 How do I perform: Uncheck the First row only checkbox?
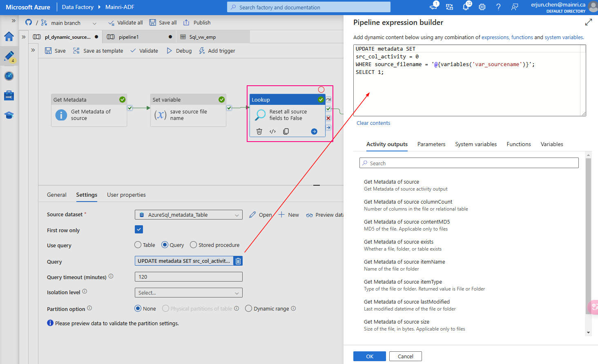point(138,229)
